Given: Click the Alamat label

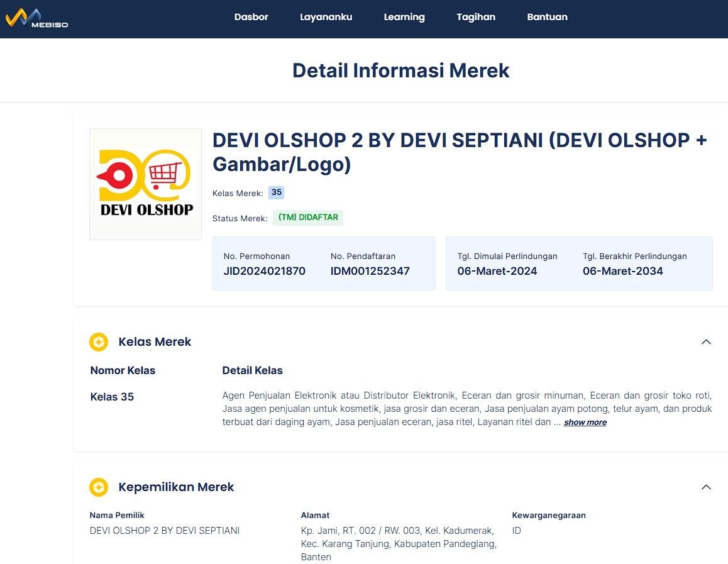Looking at the screenshot, I should (x=315, y=515).
